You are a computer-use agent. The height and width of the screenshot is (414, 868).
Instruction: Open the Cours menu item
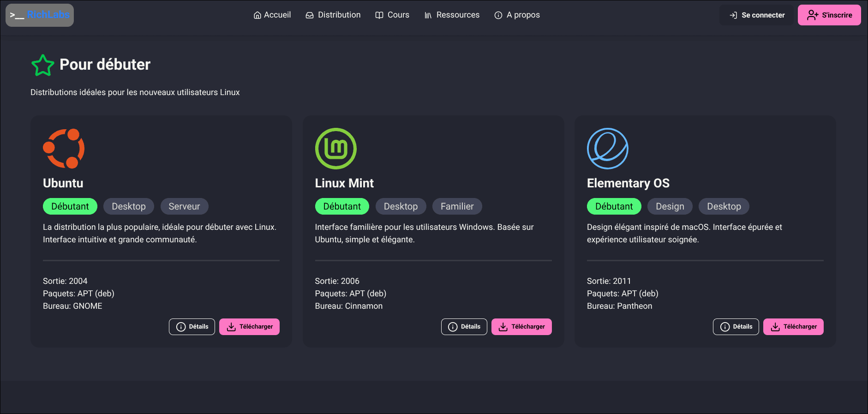pos(392,15)
